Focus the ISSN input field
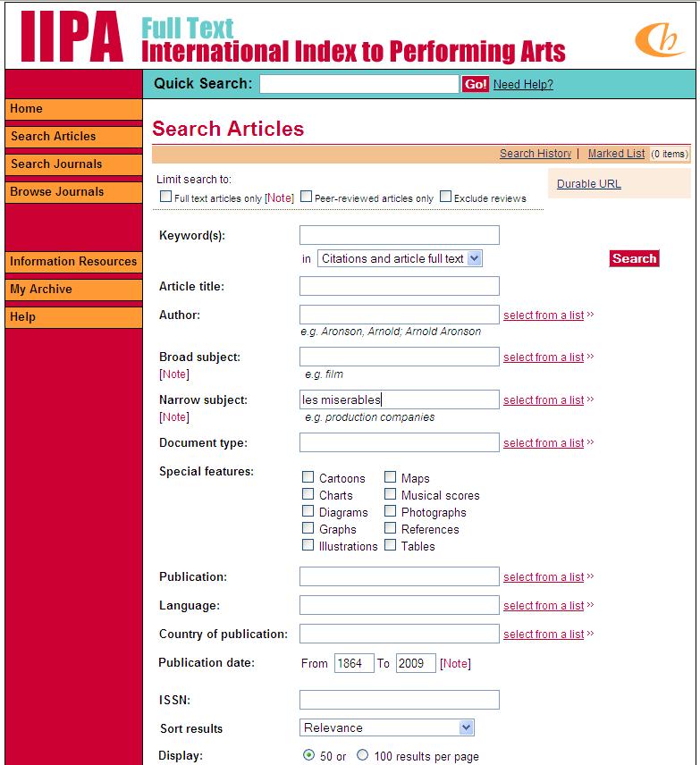Image resolution: width=700 pixels, height=765 pixels. pyautogui.click(x=400, y=700)
